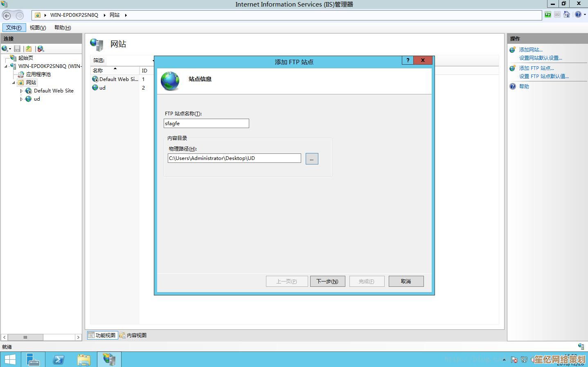Click 添加 FTP 站点... action link
The height and width of the screenshot is (367, 588).
536,68
